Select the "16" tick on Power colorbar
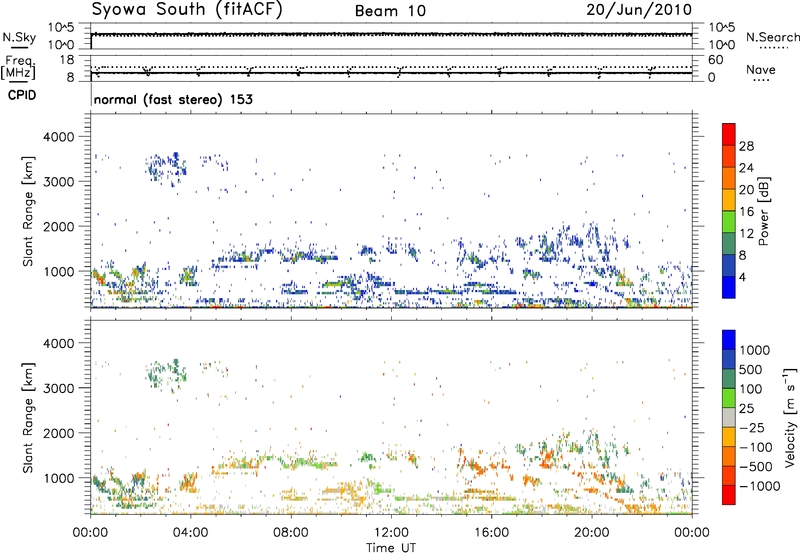Viewport: 800px width, 554px height. pyautogui.click(x=746, y=212)
